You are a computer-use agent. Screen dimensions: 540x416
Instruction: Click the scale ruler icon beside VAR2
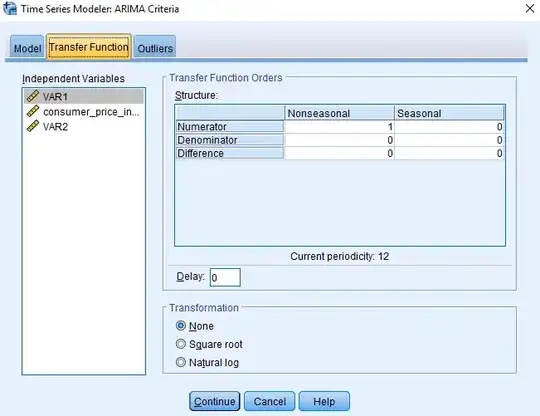pyautogui.click(x=33, y=126)
